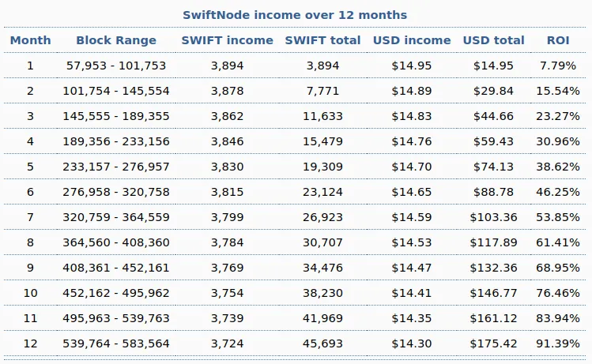
Task: Click SWIFT income value '3,769'
Action: tap(227, 268)
